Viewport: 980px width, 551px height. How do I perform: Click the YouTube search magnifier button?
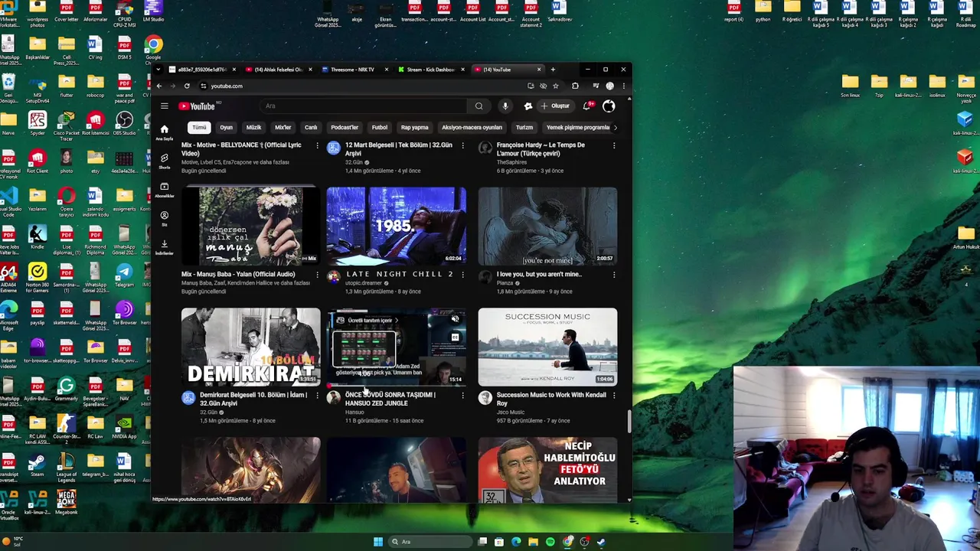tap(479, 106)
